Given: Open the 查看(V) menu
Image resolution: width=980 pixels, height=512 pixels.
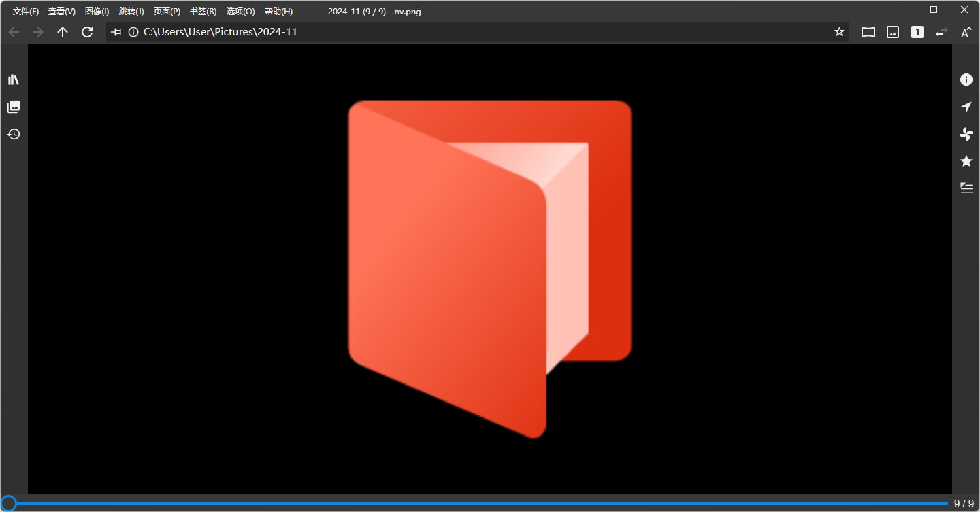Looking at the screenshot, I should pos(62,12).
